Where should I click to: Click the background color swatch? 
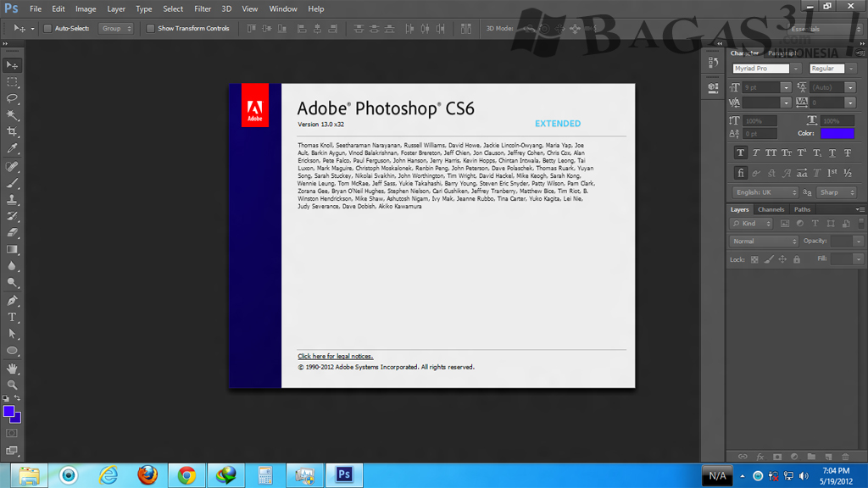point(17,419)
